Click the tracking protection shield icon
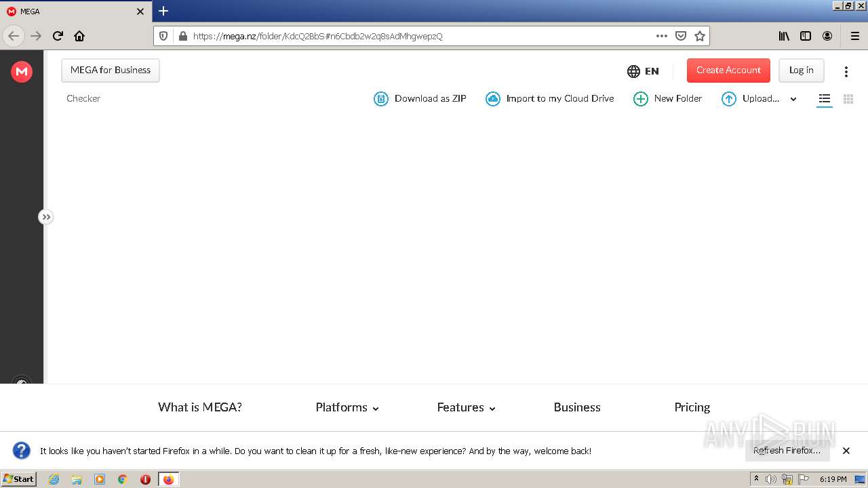The width and height of the screenshot is (868, 488). point(164,36)
